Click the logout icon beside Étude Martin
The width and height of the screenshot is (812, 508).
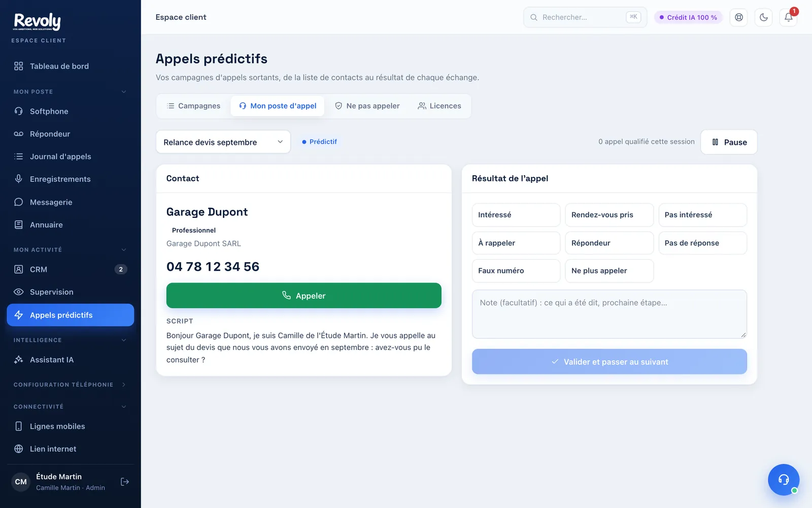(x=125, y=482)
